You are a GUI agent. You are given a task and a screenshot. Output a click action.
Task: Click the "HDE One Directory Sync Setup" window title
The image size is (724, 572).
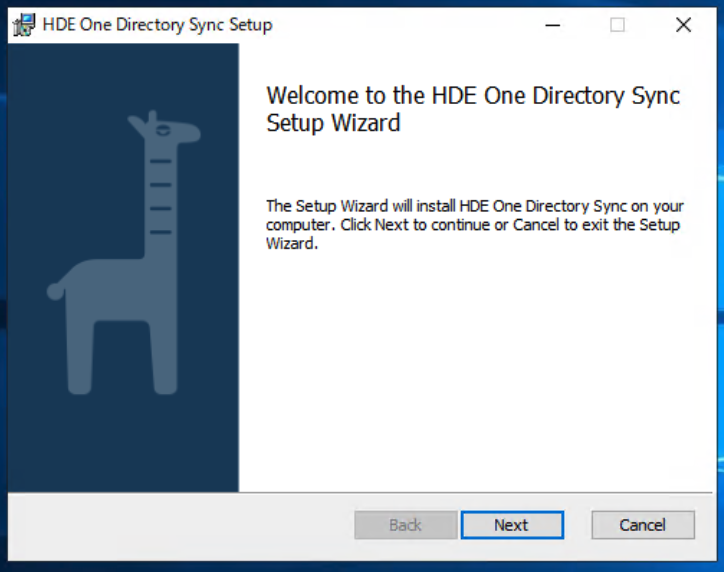tap(157, 25)
